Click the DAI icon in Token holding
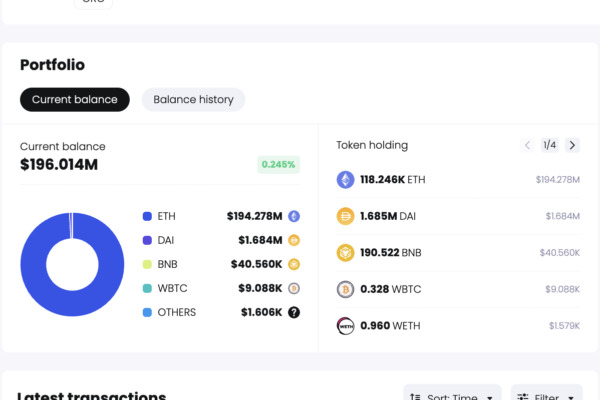The image size is (600, 400). point(346,216)
